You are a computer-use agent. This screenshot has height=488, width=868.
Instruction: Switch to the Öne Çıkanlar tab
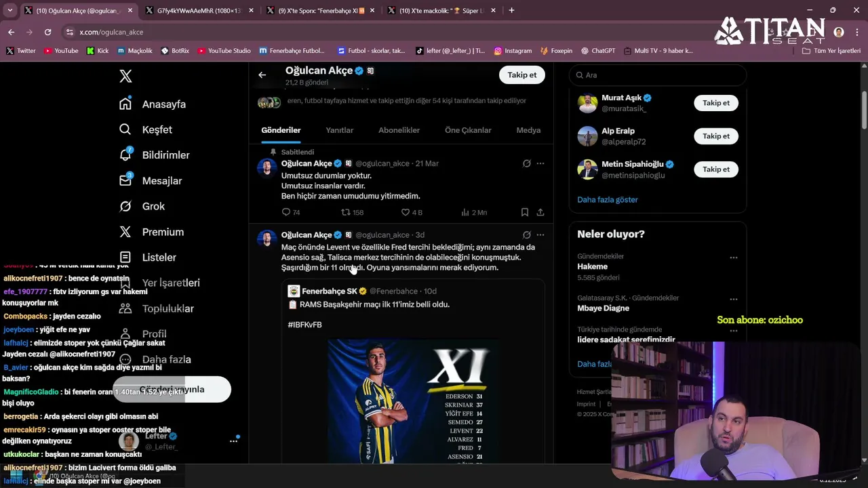pyautogui.click(x=468, y=130)
